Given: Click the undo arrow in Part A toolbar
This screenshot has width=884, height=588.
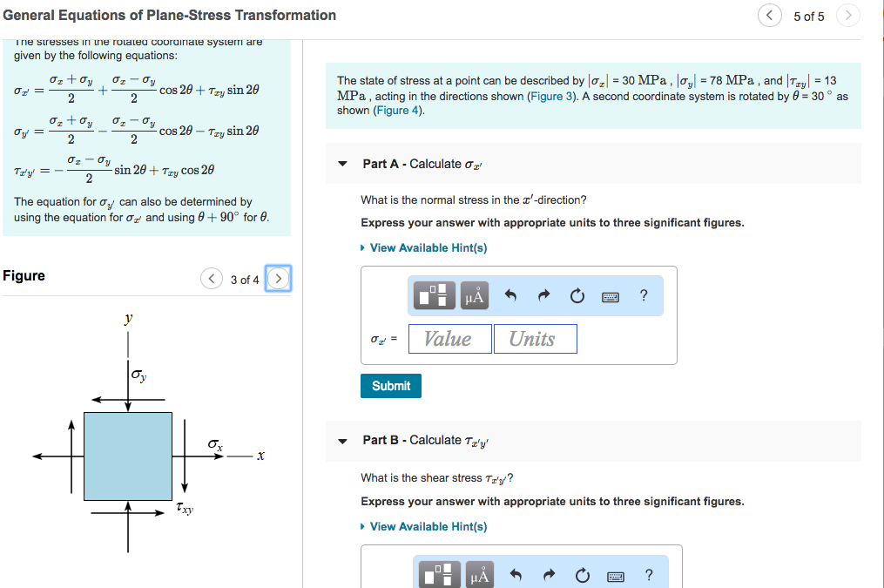Looking at the screenshot, I should 511,295.
